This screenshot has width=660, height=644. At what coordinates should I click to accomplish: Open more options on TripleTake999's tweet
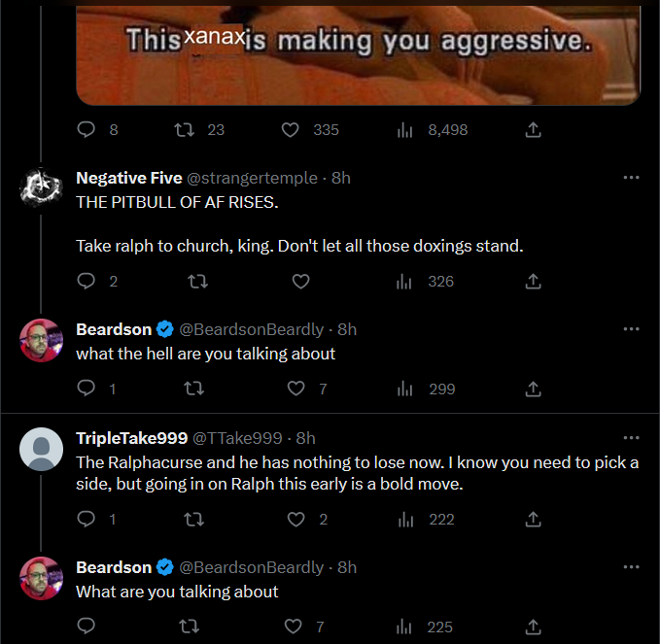click(631, 438)
